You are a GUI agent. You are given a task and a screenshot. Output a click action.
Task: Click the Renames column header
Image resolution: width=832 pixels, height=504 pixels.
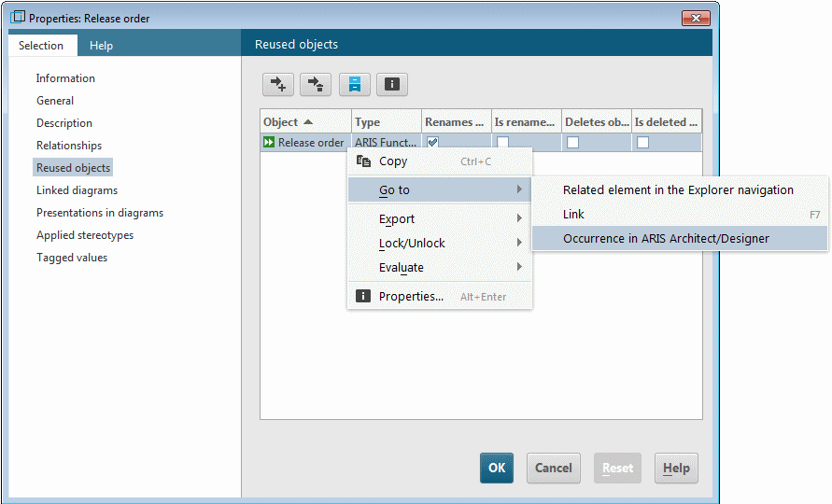[457, 122]
